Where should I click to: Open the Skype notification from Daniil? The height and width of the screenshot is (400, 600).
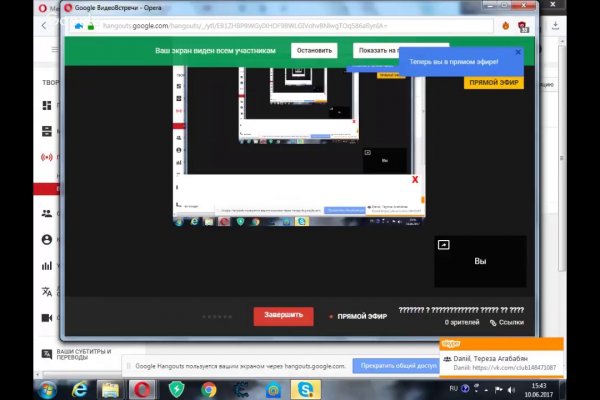pyautogui.click(x=500, y=362)
